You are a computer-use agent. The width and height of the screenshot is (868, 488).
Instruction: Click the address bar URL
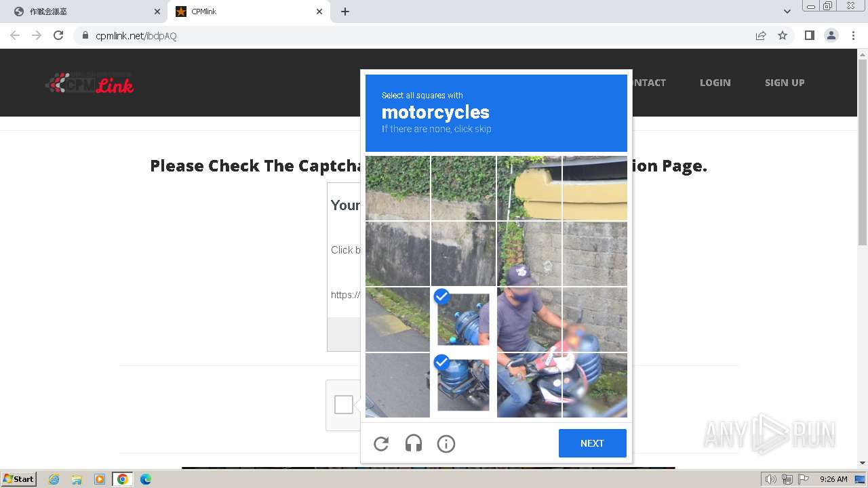(136, 36)
